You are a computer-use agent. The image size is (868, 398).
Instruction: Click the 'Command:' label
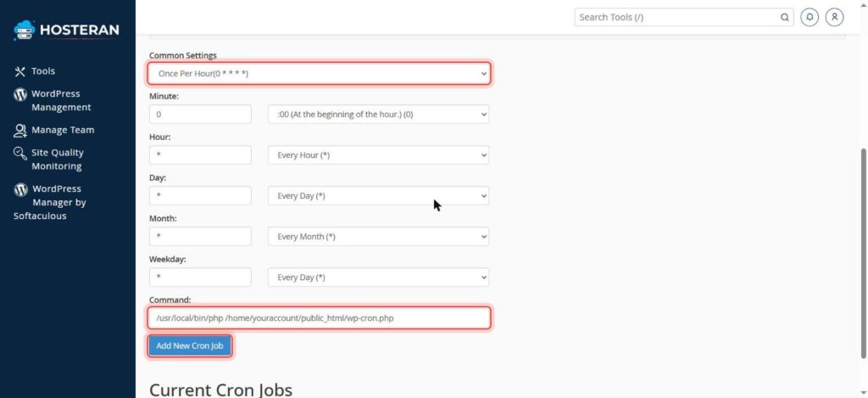[x=170, y=300]
